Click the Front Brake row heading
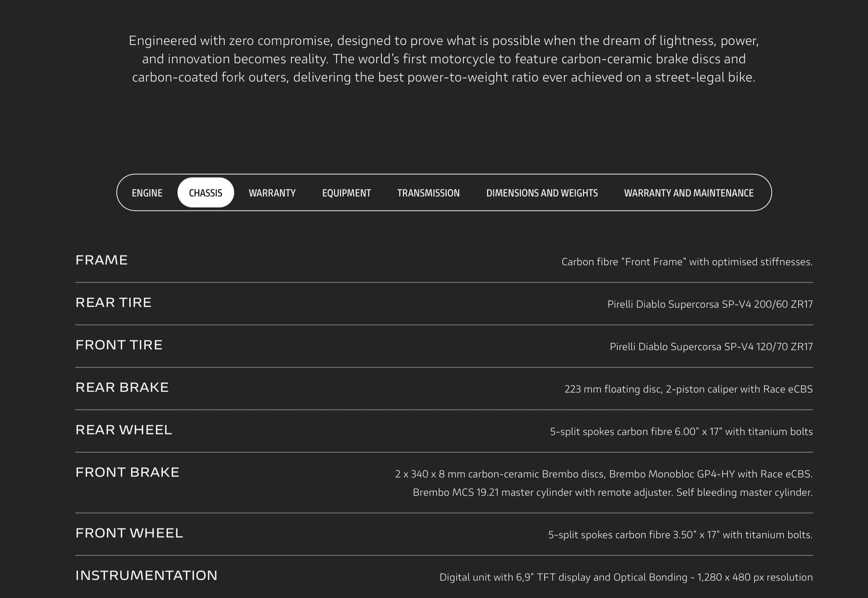The image size is (868, 598). [x=127, y=472]
